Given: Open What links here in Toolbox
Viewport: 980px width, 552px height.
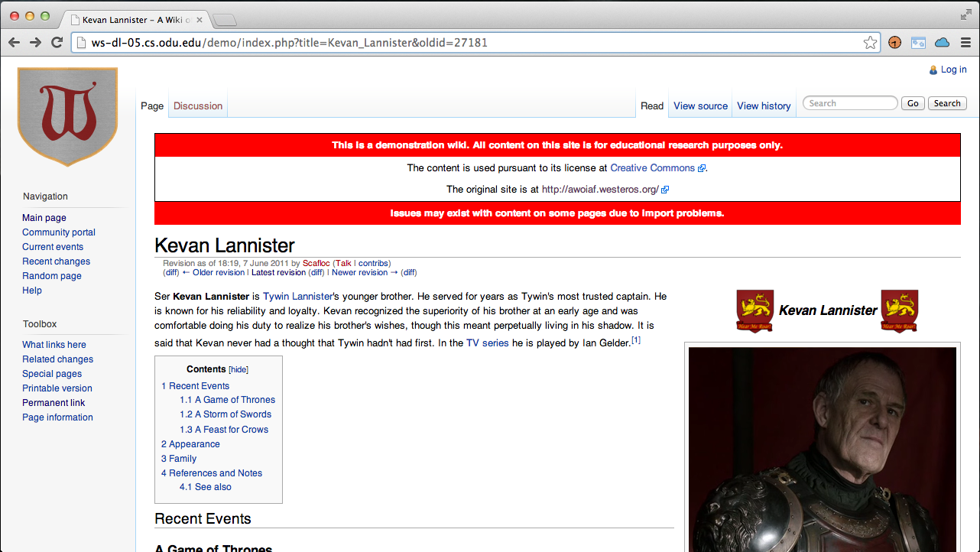Looking at the screenshot, I should [54, 345].
